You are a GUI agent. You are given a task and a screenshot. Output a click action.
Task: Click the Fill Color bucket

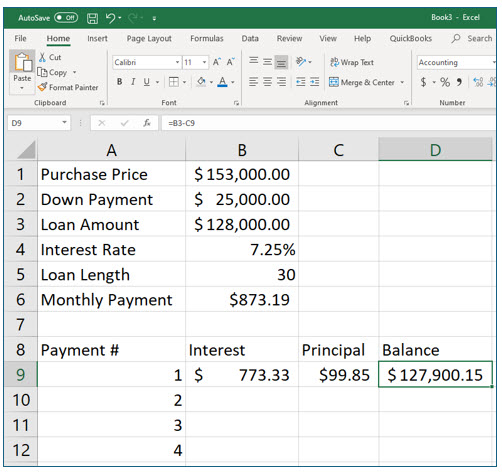pos(201,82)
